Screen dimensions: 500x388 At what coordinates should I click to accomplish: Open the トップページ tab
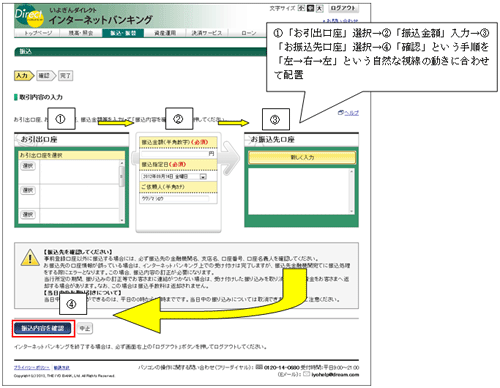click(37, 33)
